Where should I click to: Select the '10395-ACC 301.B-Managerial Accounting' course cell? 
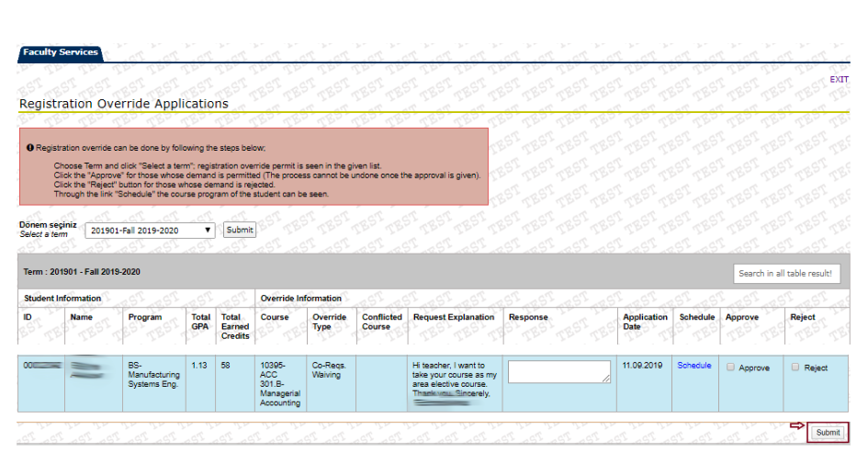[x=280, y=384]
